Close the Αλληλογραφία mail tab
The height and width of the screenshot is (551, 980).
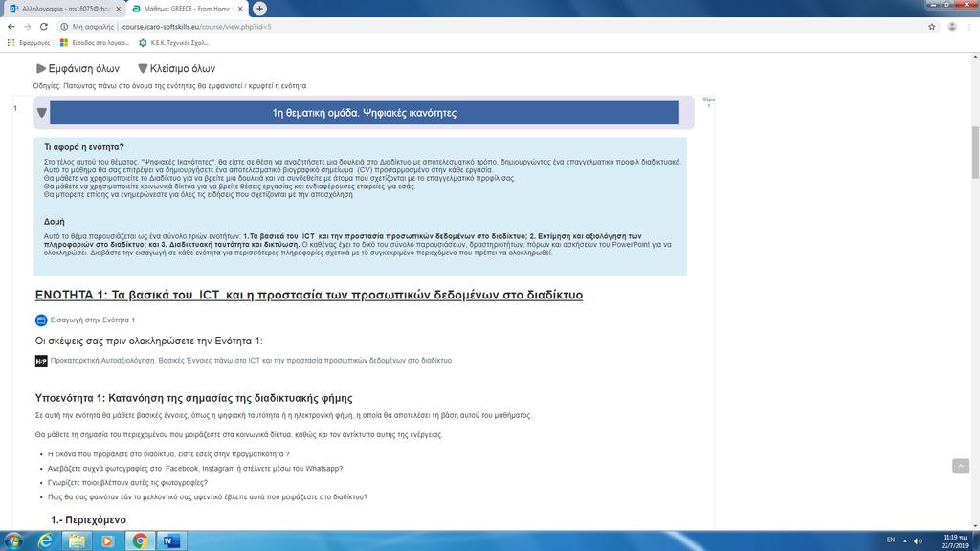[x=118, y=9]
